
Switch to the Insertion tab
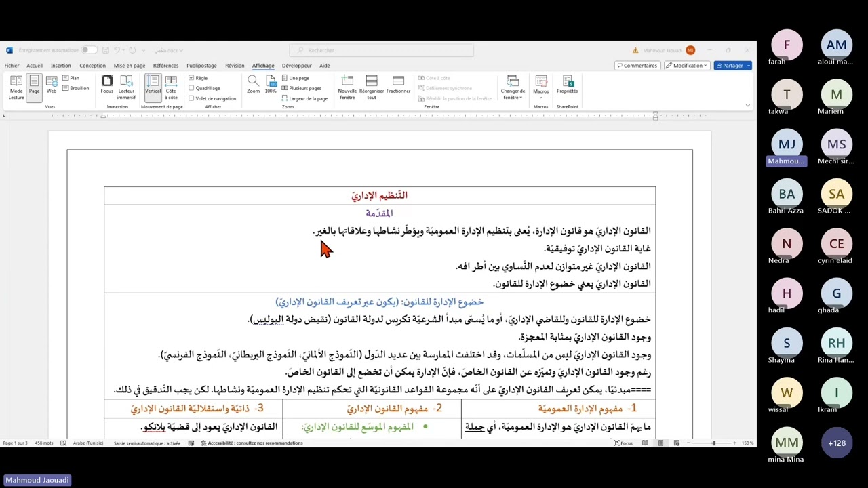60,66
